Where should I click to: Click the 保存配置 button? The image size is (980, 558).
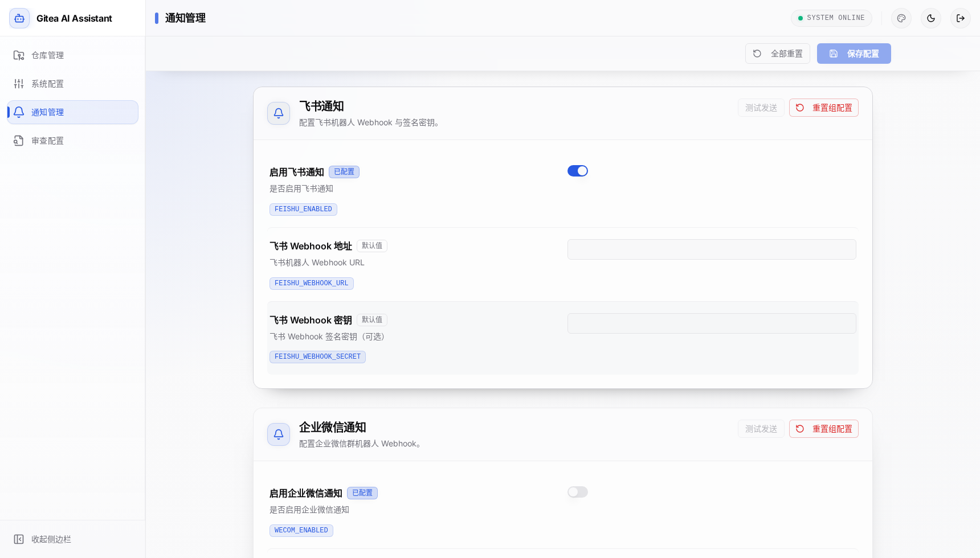[x=854, y=54]
